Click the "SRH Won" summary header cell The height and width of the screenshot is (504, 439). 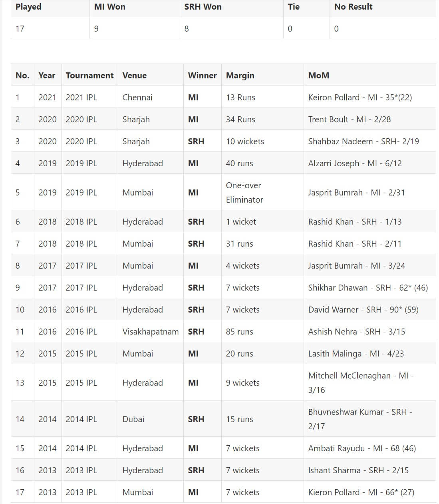pyautogui.click(x=232, y=7)
